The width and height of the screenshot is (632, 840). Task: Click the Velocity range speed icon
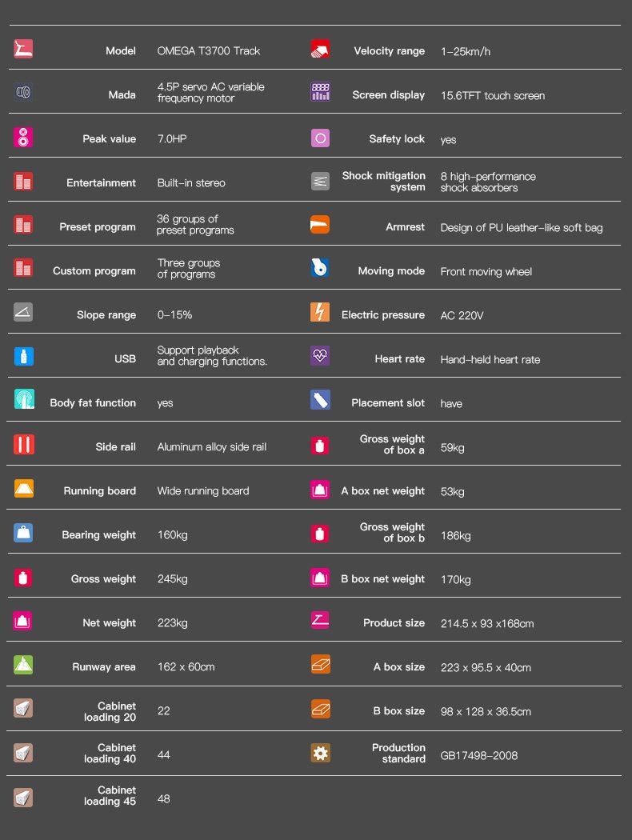tap(320, 50)
